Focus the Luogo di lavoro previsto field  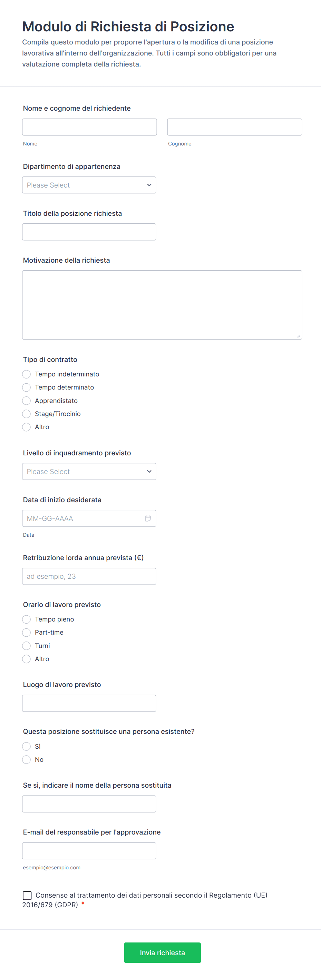coord(89,704)
